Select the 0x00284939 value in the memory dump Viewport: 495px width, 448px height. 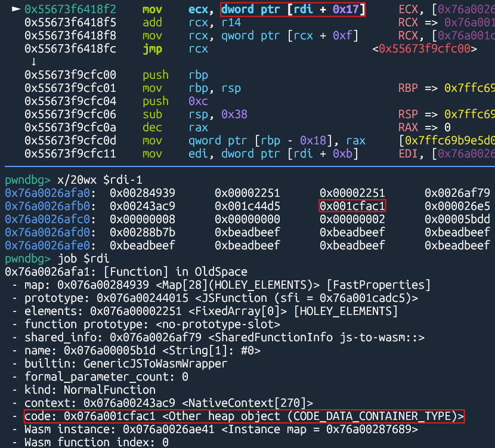[x=144, y=193]
